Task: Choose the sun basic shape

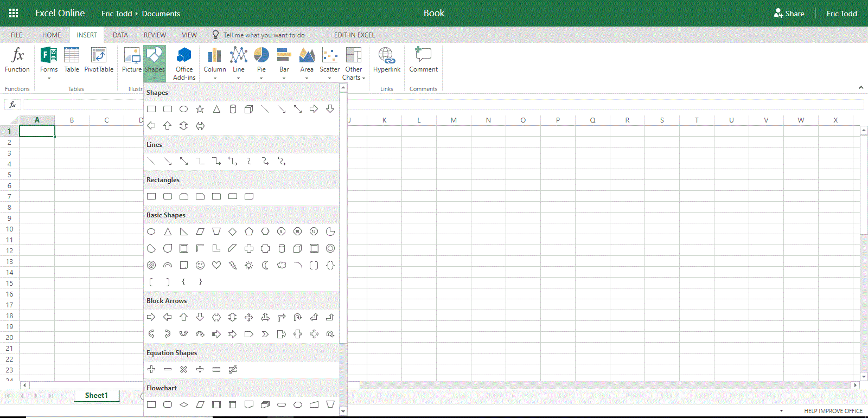Action: pos(249,265)
